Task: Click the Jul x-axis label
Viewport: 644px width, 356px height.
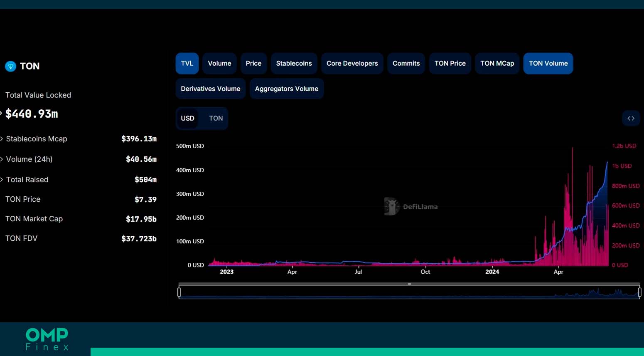Action: pyautogui.click(x=358, y=272)
